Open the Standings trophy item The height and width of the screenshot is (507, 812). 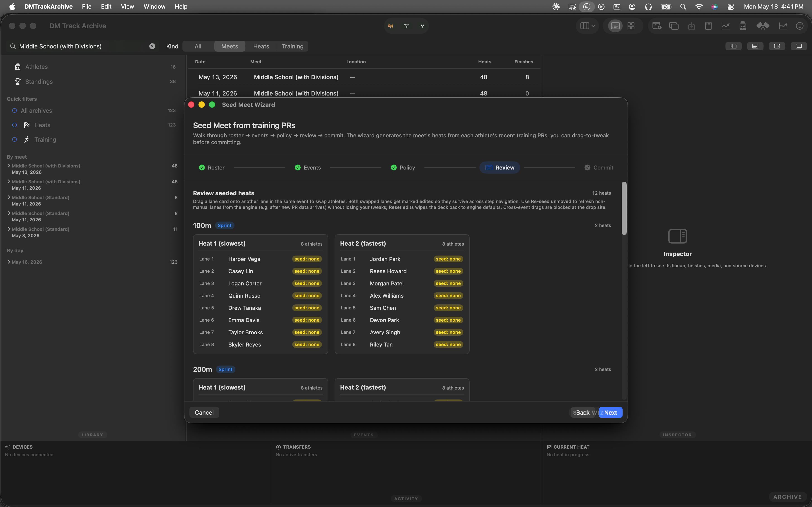click(39, 81)
